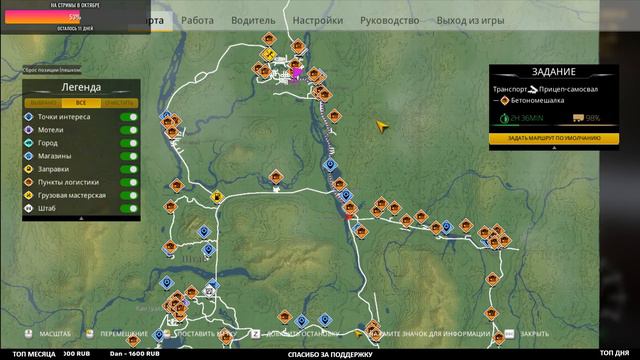Image resolution: width=640 pixels, height=360 pixels.
Task: Click the ПОСТАВИТЬ МЕТКУ hint label
Action: (x=207, y=334)
